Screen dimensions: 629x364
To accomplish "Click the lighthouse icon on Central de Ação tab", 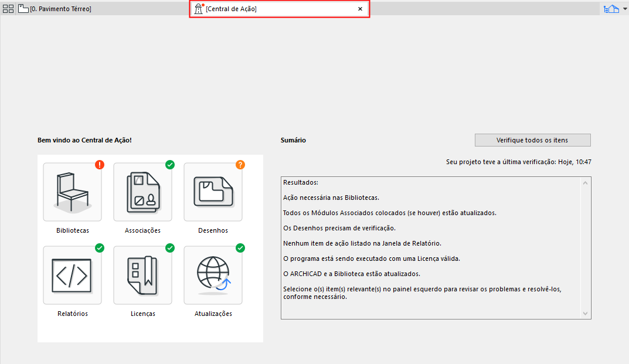I will [199, 9].
